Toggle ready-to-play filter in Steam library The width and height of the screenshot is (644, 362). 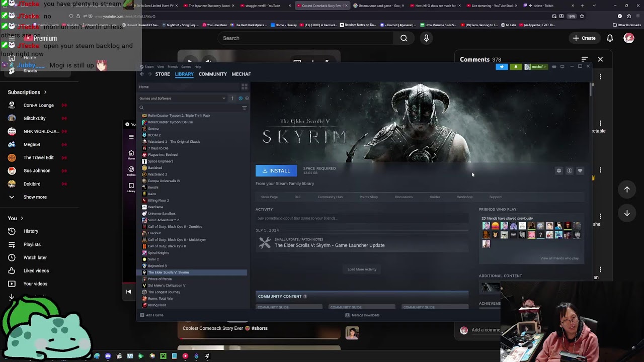pos(247,98)
